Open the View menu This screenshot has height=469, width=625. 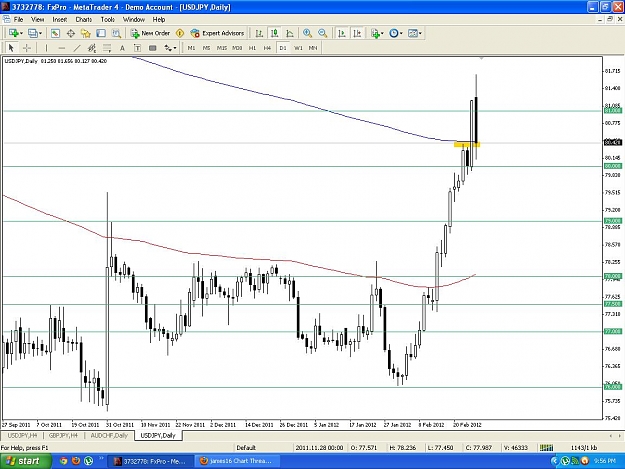(37, 20)
